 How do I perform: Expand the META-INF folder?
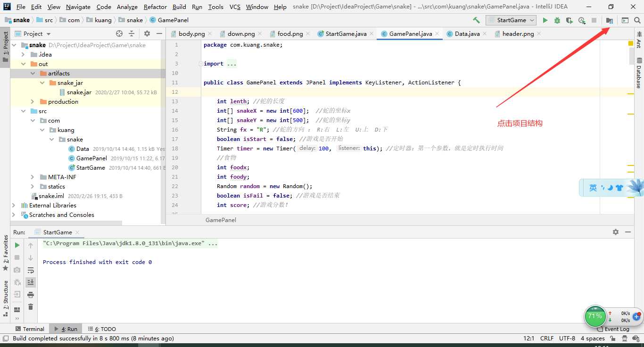33,177
